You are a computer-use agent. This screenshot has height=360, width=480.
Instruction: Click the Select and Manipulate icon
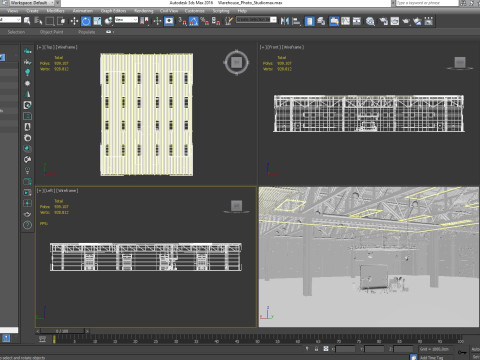[x=157, y=21]
